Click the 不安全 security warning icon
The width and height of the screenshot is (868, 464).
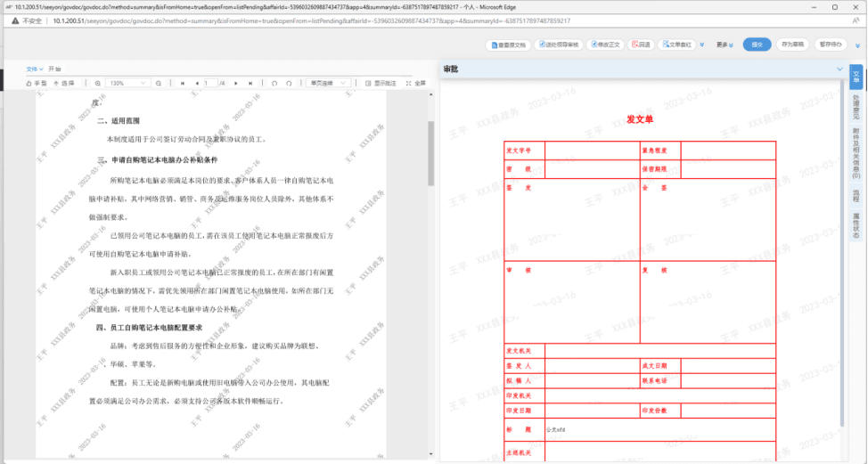pos(15,21)
